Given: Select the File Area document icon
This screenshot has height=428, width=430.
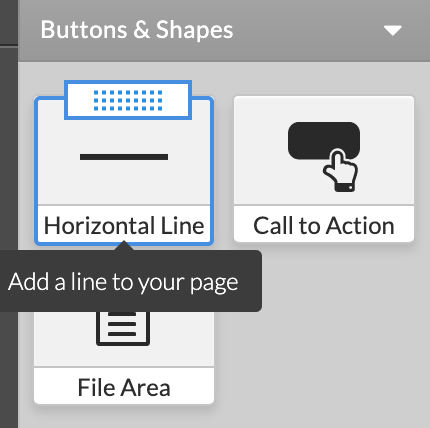Looking at the screenshot, I should [x=123, y=329].
